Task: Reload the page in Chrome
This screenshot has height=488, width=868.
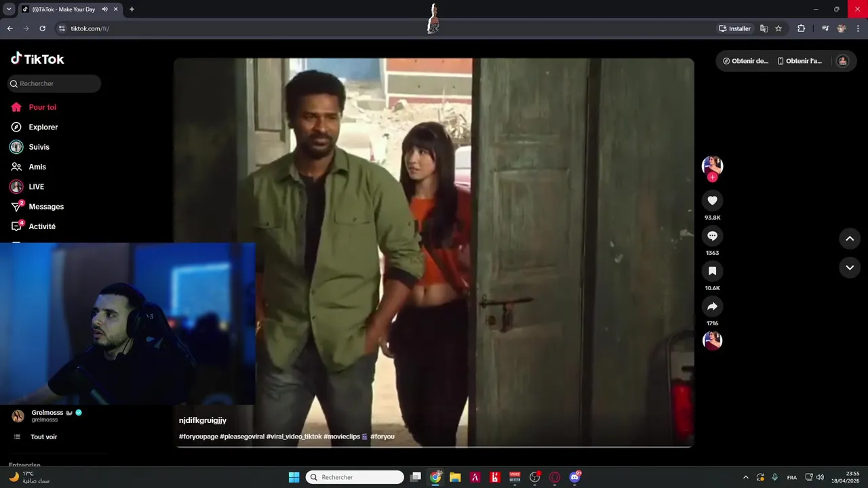Action: pyautogui.click(x=42, y=28)
